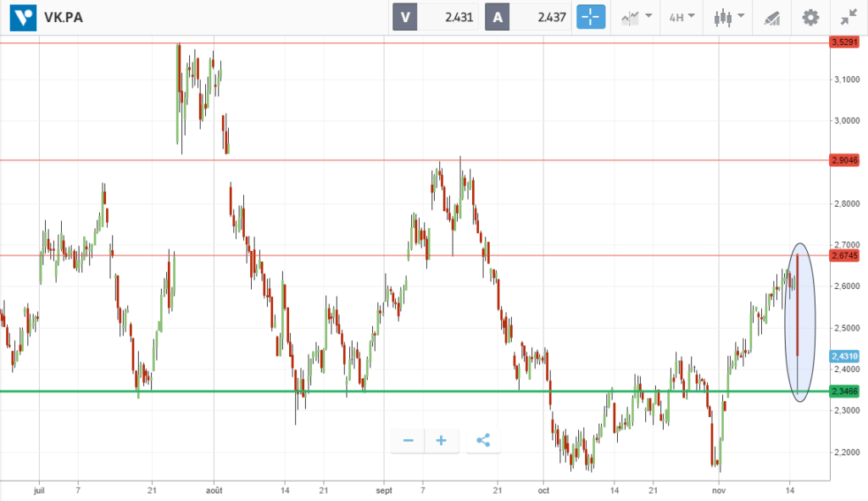Open chart settings gear

click(x=810, y=18)
